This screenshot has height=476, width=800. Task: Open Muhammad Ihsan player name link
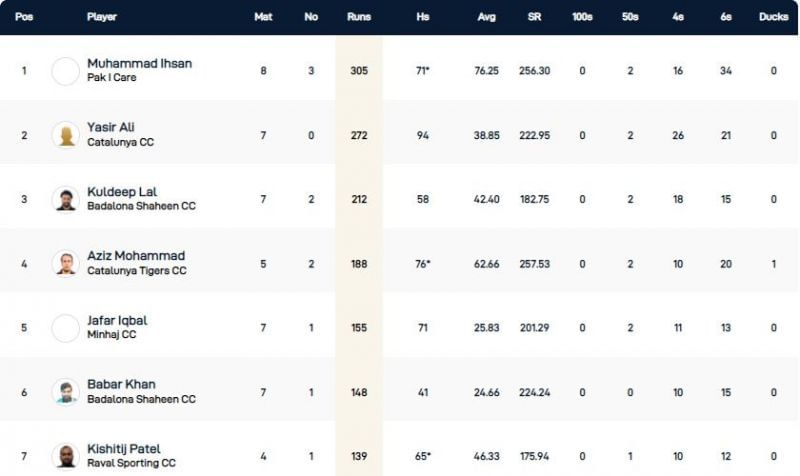tap(139, 63)
